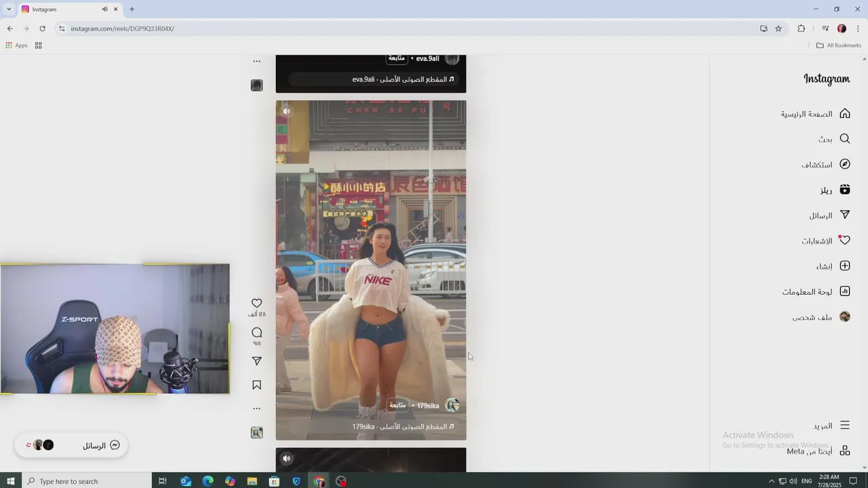Open eva.9ali reel audio thumbnail
The image size is (868, 488).
tap(256, 85)
